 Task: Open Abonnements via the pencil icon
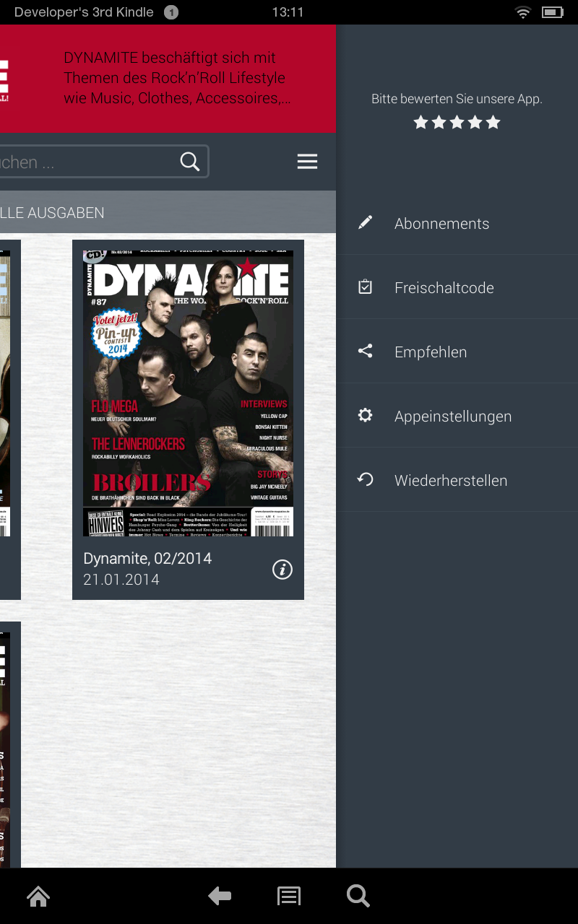click(366, 222)
